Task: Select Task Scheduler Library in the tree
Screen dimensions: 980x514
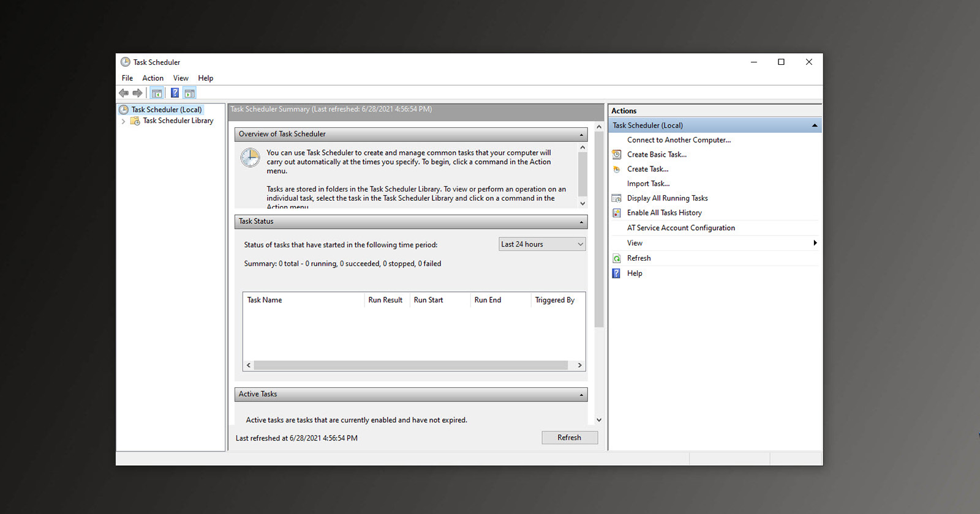Action: point(178,121)
